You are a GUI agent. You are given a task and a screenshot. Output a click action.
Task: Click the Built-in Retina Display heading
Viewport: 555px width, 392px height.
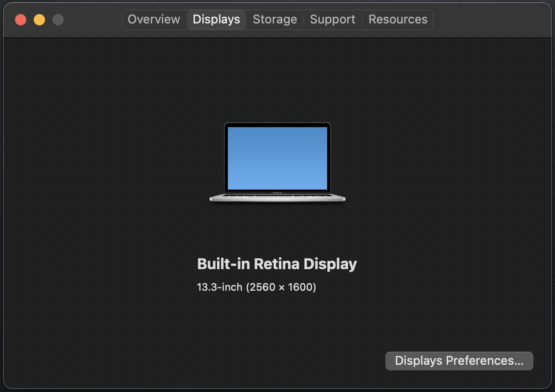click(277, 264)
